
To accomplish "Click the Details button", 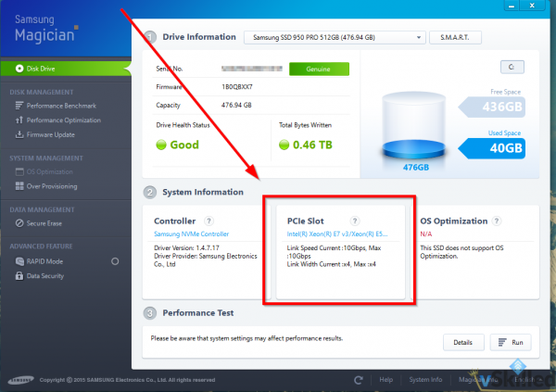I will 463,342.
